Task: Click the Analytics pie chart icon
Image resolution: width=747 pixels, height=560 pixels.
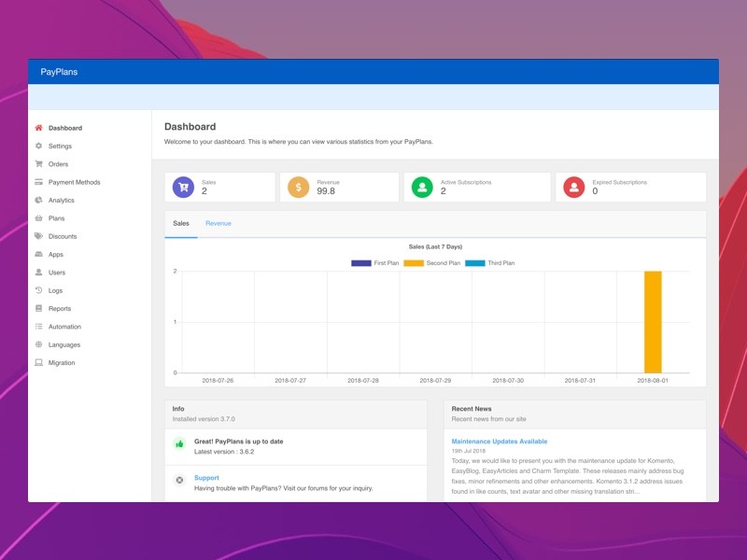Action: (x=38, y=200)
